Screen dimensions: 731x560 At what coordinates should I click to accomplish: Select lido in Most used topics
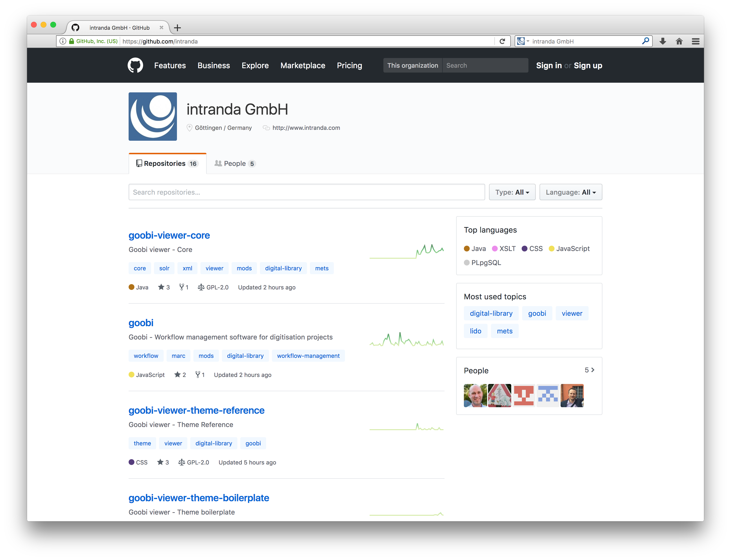pos(475,331)
